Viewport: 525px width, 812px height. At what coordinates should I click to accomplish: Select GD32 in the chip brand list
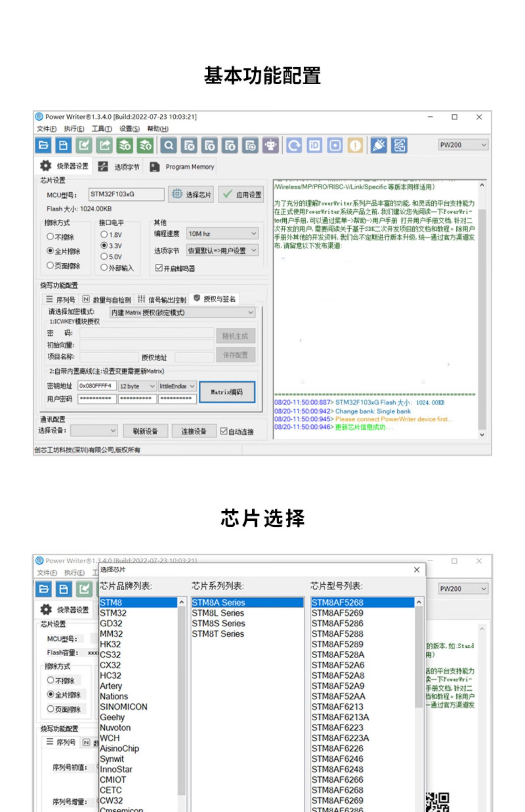111,624
